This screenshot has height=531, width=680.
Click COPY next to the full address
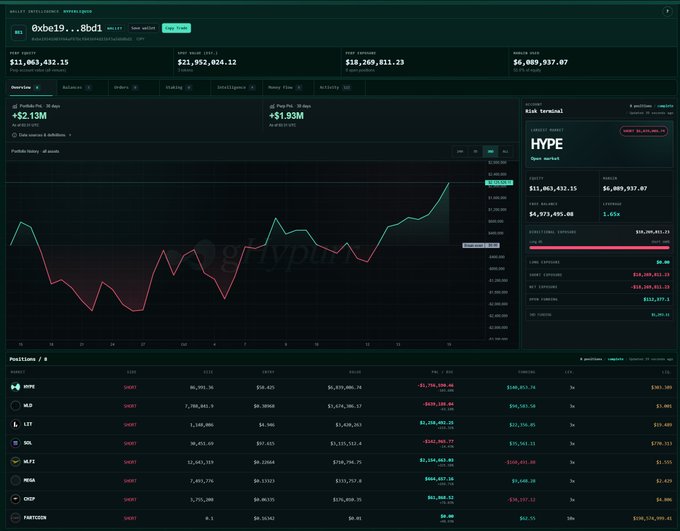(x=140, y=39)
